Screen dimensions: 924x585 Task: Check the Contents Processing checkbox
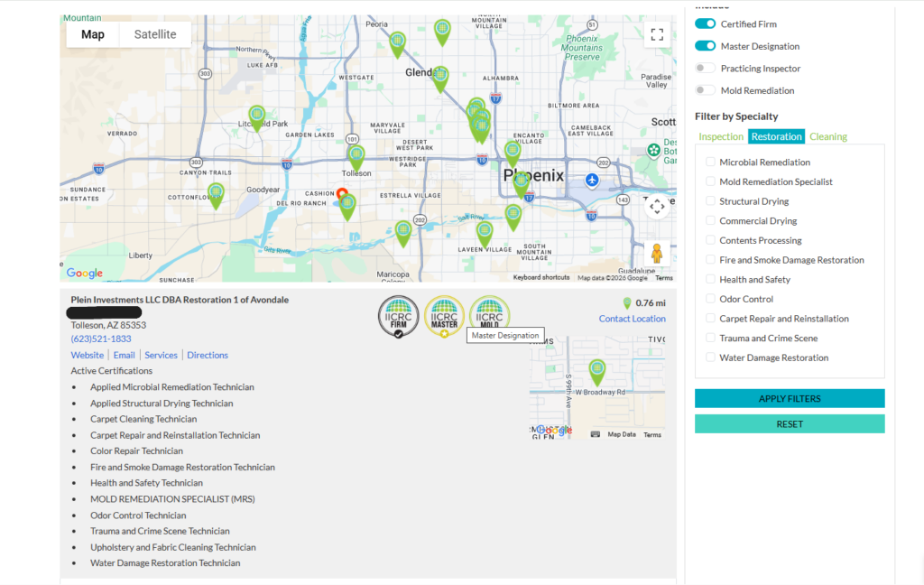[x=710, y=239]
